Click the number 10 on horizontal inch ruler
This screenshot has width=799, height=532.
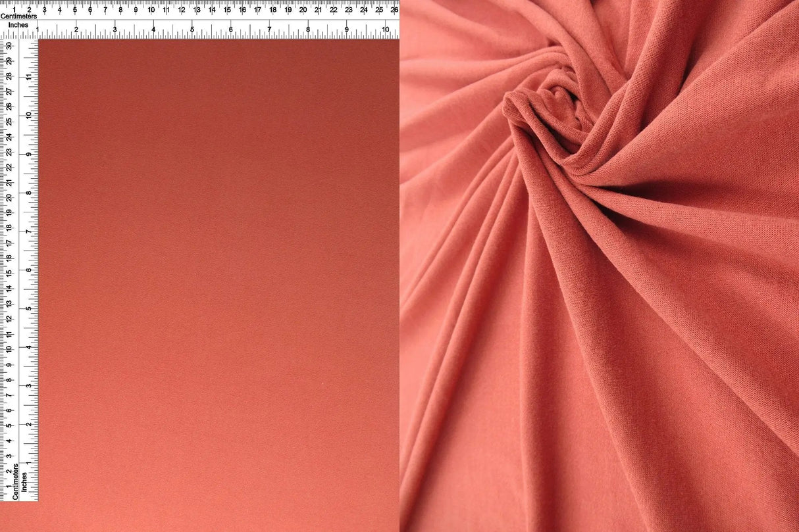click(384, 30)
